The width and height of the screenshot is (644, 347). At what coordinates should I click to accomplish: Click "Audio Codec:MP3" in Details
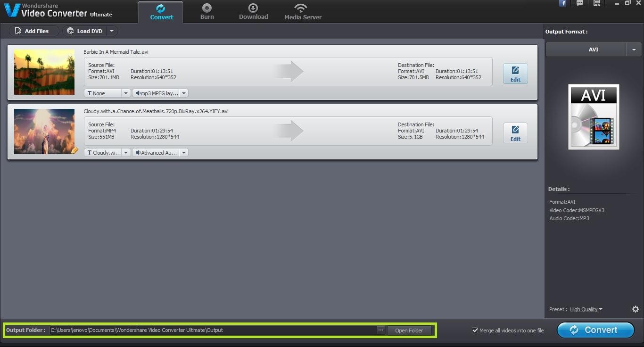569,218
